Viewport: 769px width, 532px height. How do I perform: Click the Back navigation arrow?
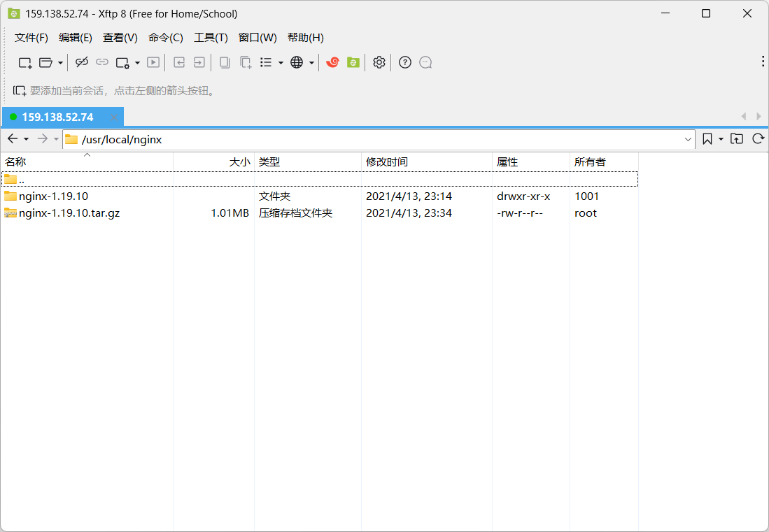[x=13, y=138]
